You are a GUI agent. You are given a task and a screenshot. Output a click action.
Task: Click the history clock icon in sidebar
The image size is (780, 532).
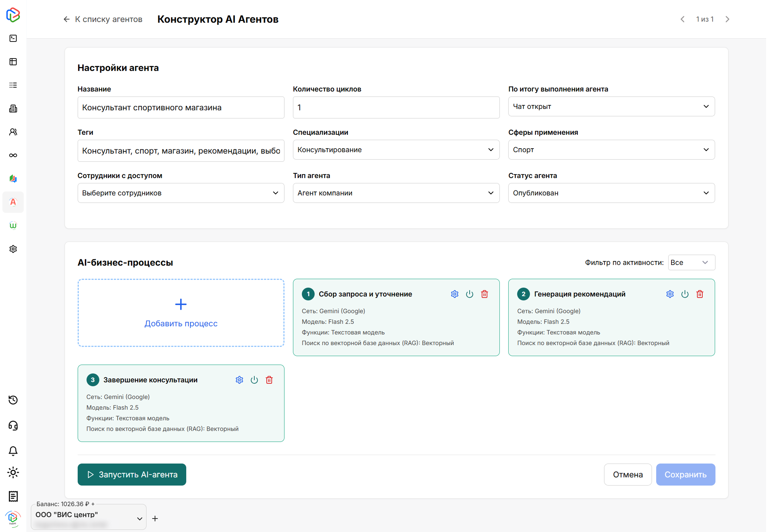[x=13, y=400]
